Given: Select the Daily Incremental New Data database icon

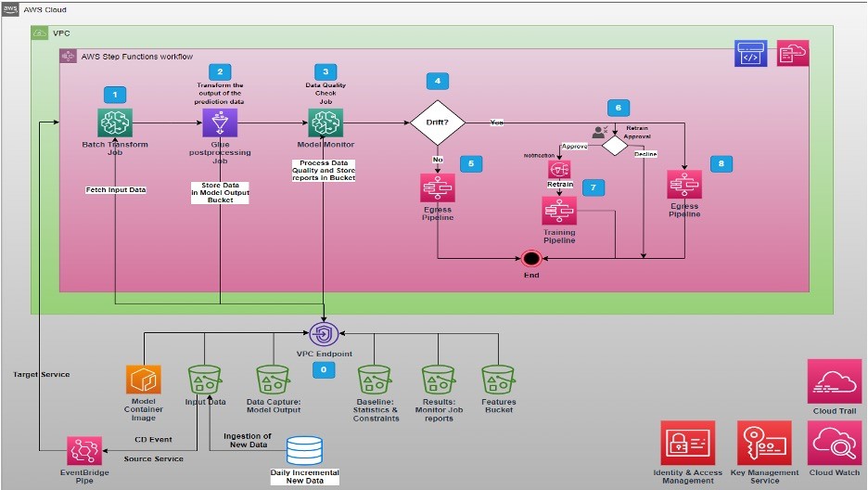Looking at the screenshot, I should point(302,452).
